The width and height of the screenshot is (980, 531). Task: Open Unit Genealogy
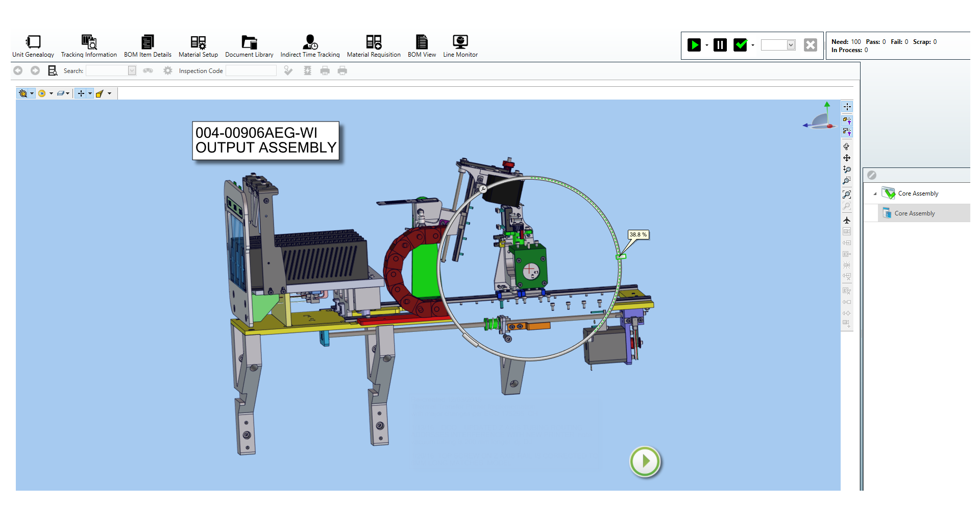33,46
